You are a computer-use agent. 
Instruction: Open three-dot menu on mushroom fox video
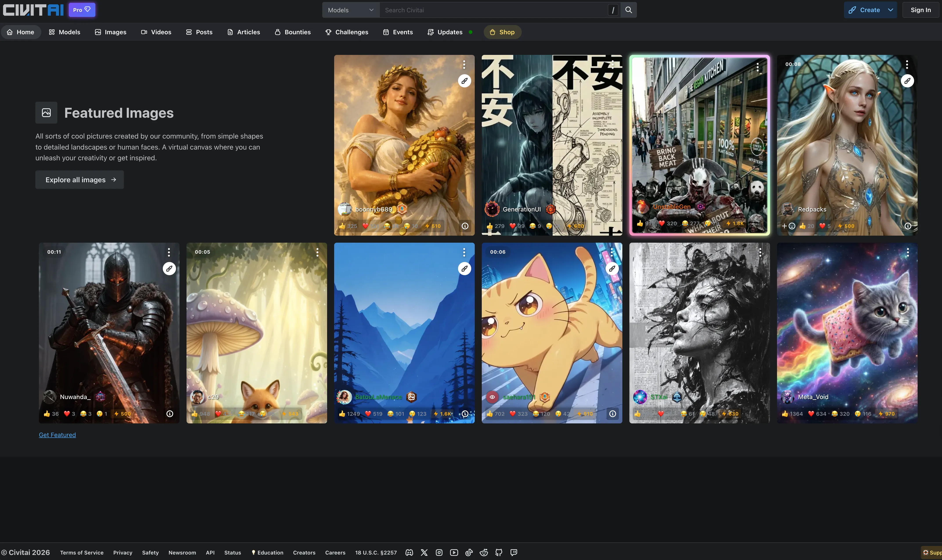[x=317, y=252]
